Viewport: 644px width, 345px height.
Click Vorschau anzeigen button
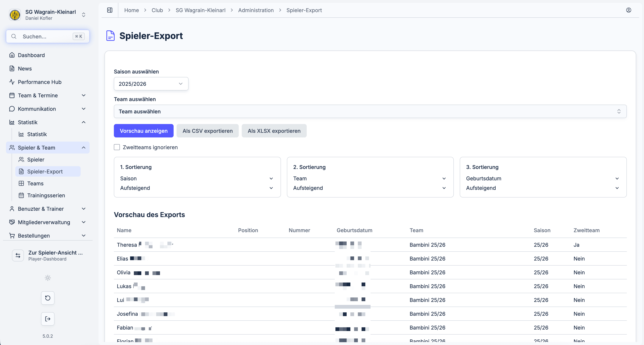(144, 131)
